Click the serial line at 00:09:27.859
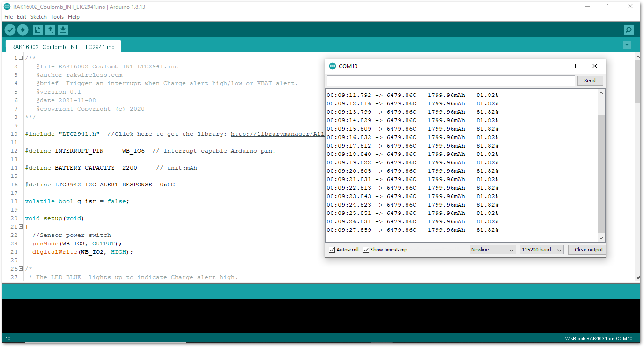 pyautogui.click(x=413, y=230)
